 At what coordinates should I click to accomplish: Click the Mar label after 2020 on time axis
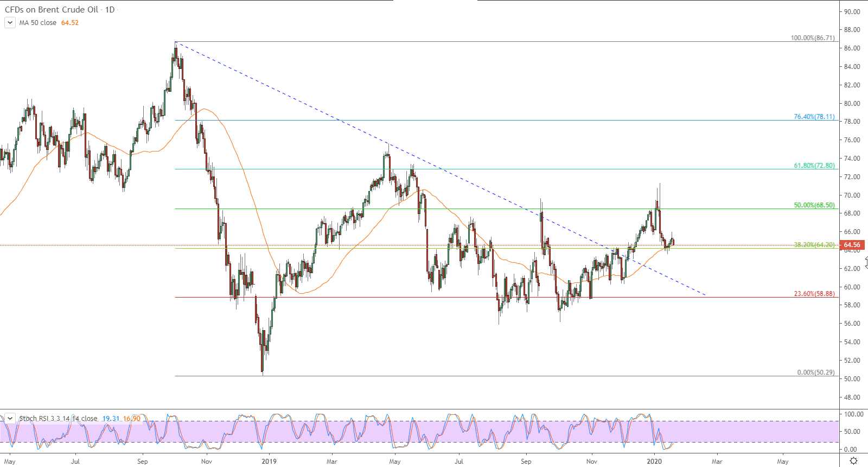coord(717,462)
